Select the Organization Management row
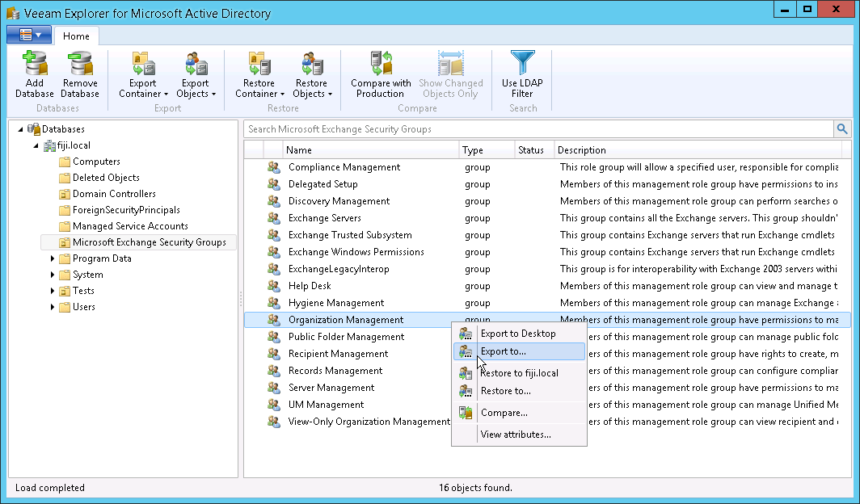The width and height of the screenshot is (860, 504). 547,320
